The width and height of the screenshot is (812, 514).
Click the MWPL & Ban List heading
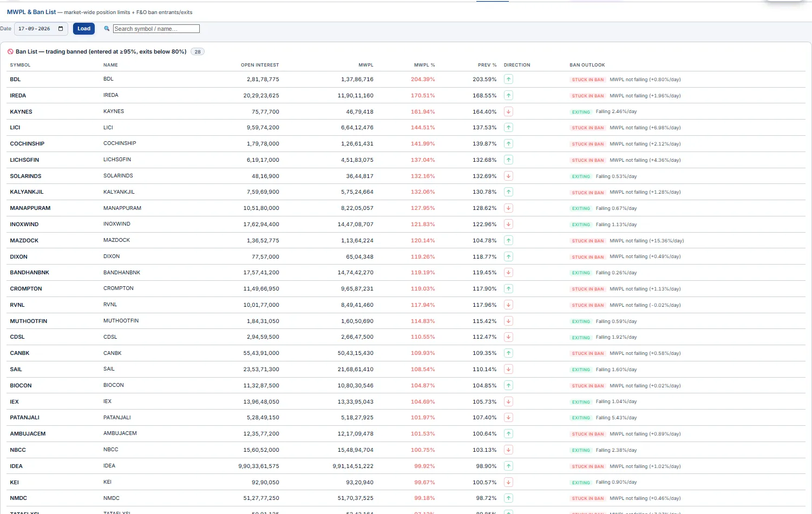[x=31, y=12]
